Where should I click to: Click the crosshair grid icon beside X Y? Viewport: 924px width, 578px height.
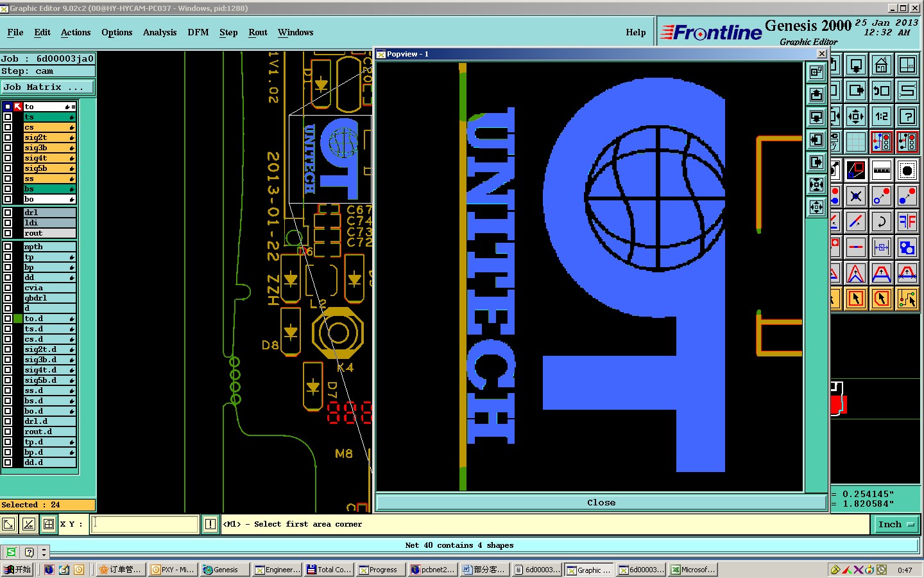click(48, 524)
